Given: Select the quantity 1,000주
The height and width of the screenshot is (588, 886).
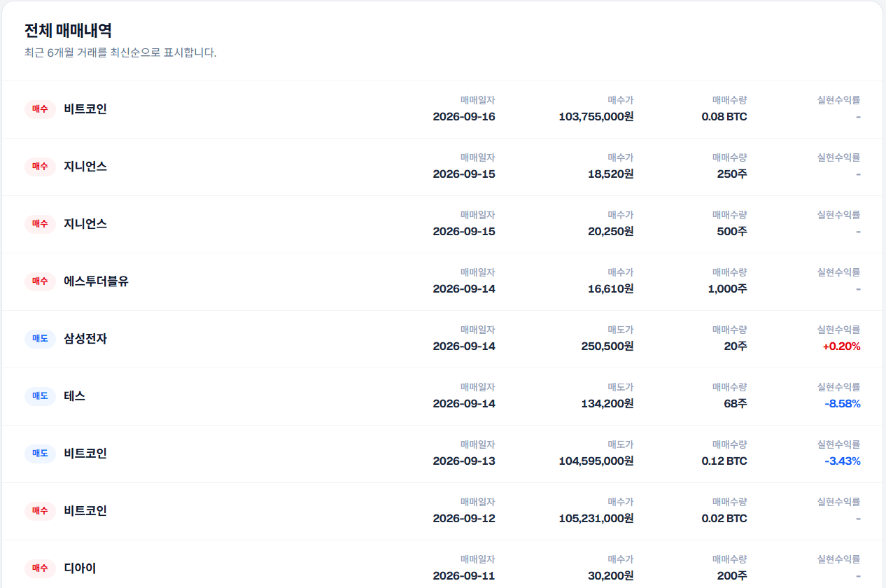Looking at the screenshot, I should 728,289.
